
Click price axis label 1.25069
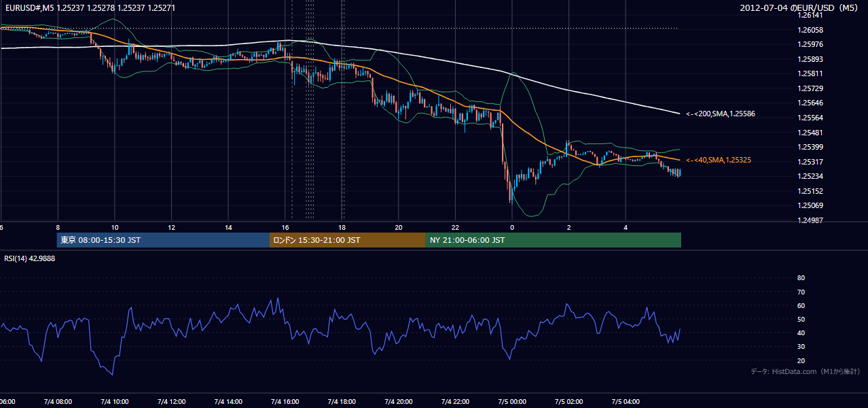click(x=810, y=205)
